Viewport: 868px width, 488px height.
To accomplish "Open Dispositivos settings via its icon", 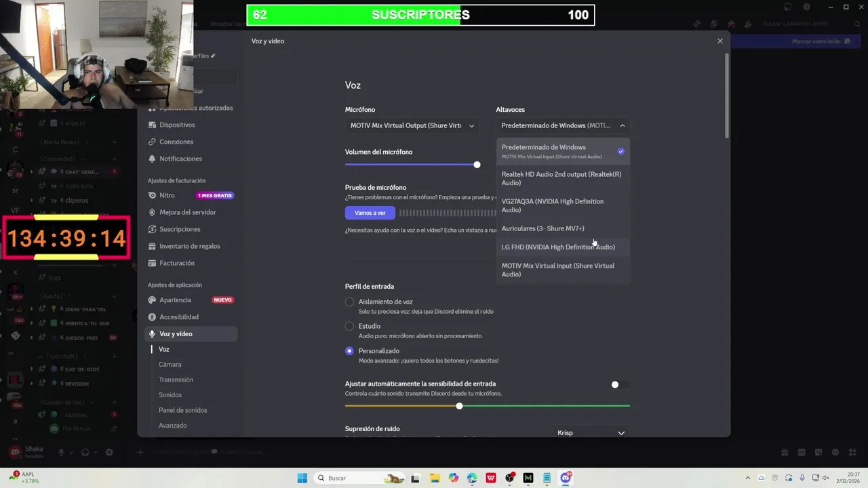I will [x=153, y=125].
